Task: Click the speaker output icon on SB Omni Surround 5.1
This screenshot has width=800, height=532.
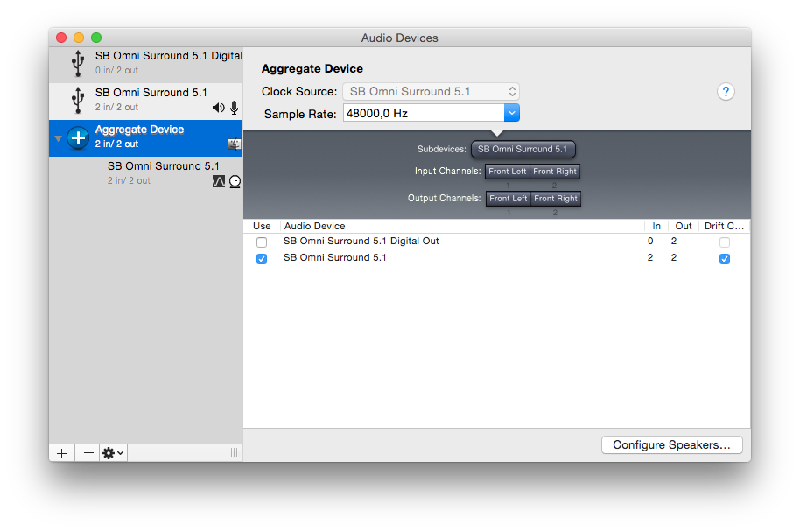Action: pyautogui.click(x=218, y=107)
